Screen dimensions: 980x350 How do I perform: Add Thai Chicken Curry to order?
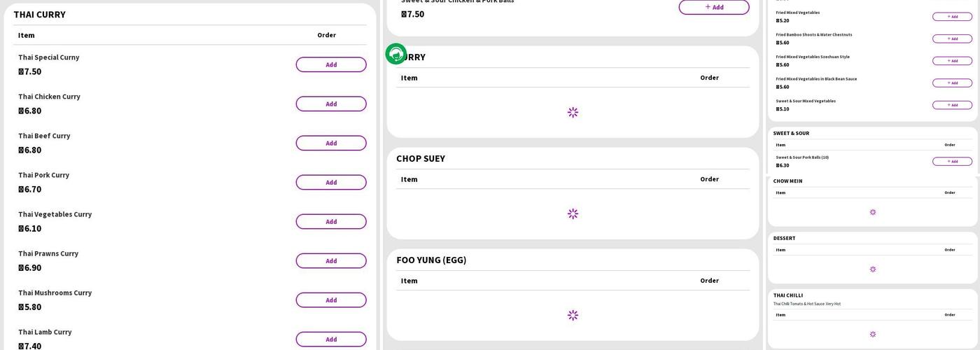(330, 104)
